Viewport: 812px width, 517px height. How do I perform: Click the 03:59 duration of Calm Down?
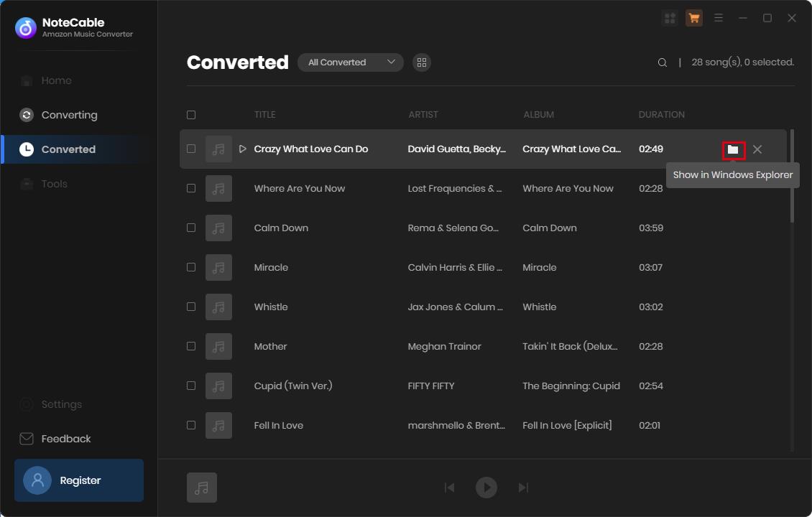point(651,228)
